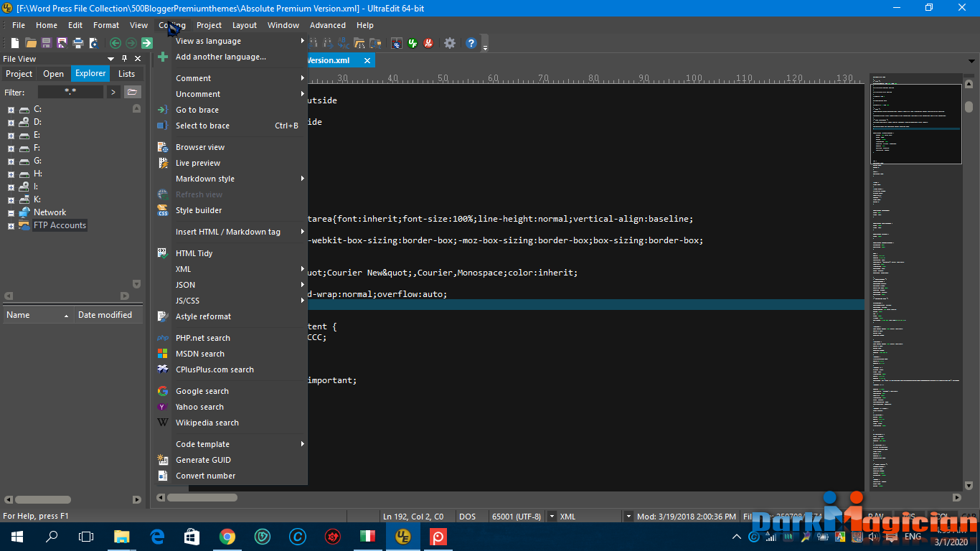Open print preview from the toolbar
This screenshot has height=551, width=980.
click(x=93, y=43)
